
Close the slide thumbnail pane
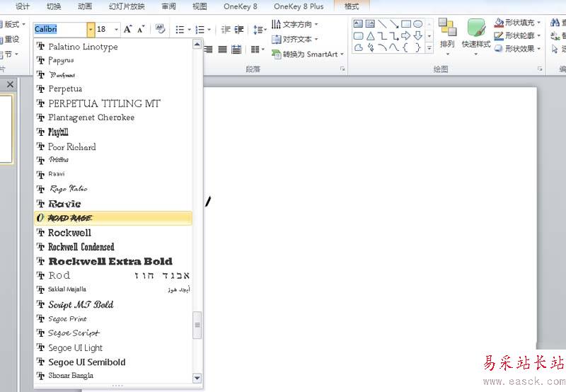[10, 84]
